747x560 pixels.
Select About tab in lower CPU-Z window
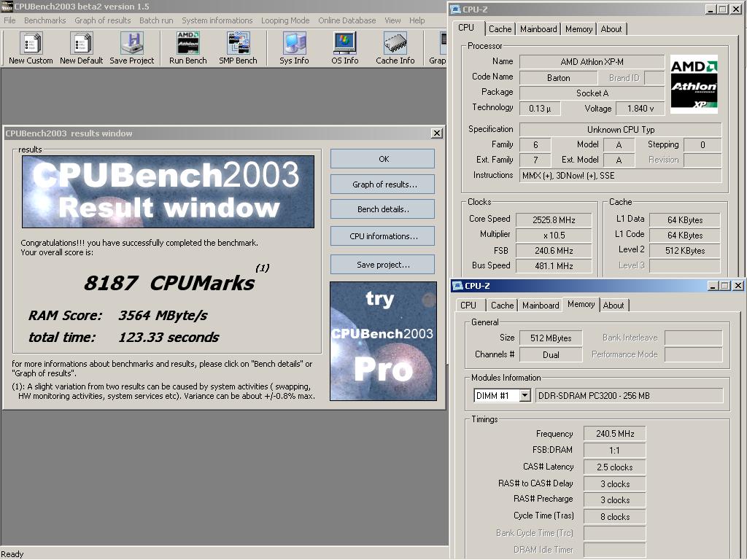point(614,306)
